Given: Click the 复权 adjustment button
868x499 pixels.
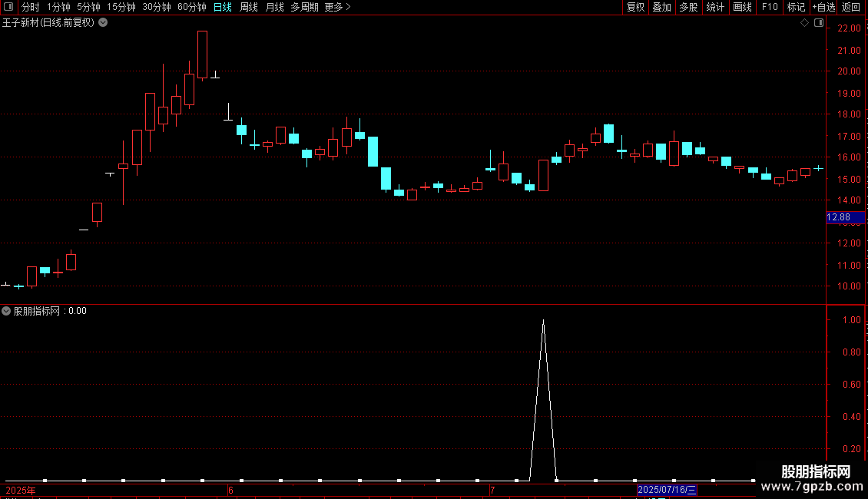Looking at the screenshot, I should [x=635, y=7].
